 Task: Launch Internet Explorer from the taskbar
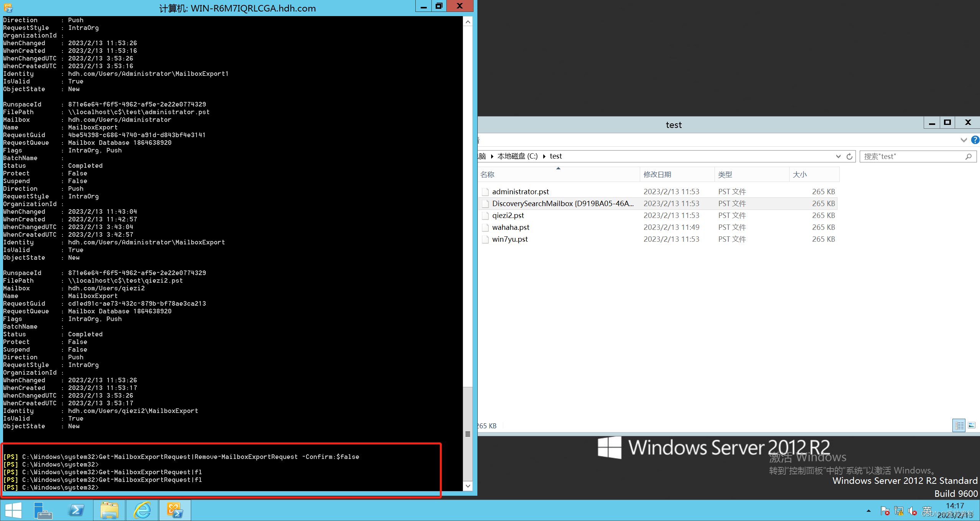click(x=142, y=510)
